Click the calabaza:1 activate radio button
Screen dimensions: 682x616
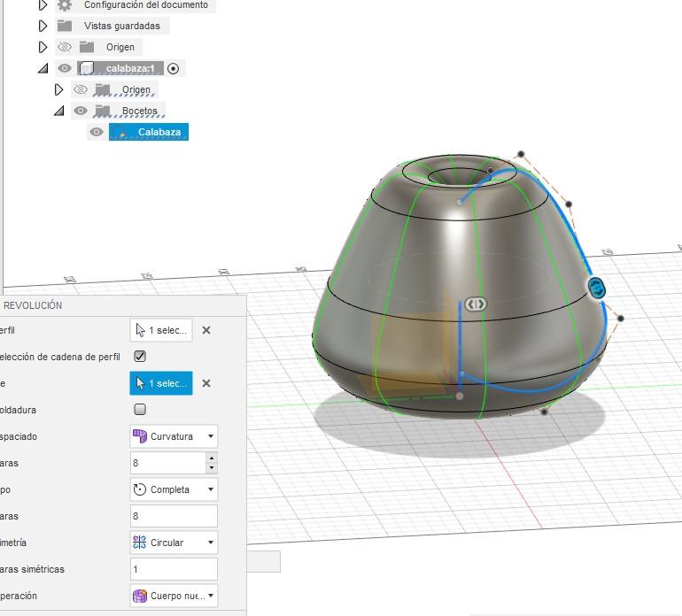click(173, 69)
